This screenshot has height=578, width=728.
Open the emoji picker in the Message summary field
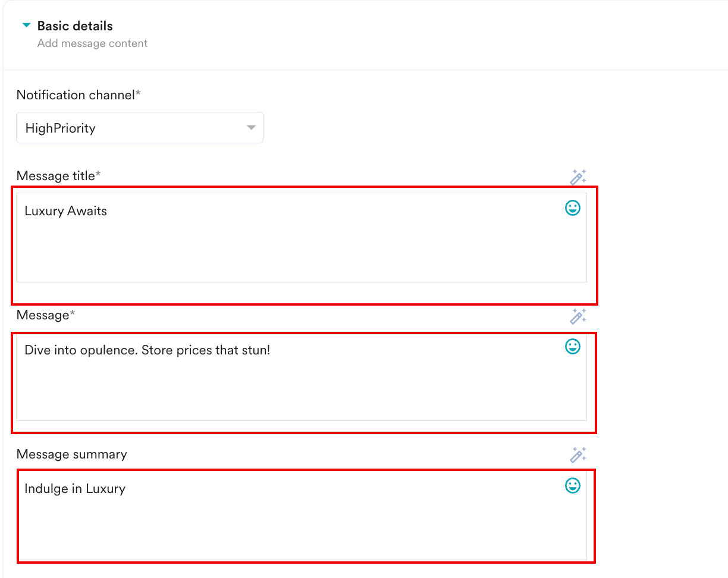pos(573,486)
